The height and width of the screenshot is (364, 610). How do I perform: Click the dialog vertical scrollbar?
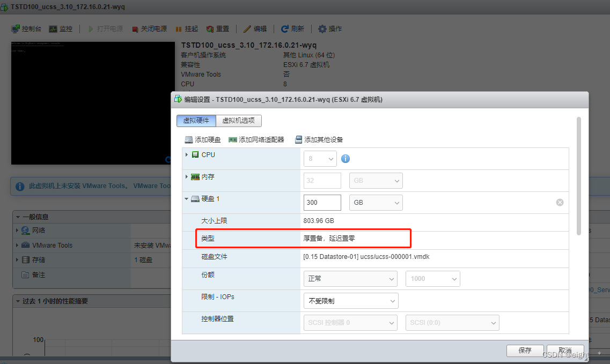579,176
